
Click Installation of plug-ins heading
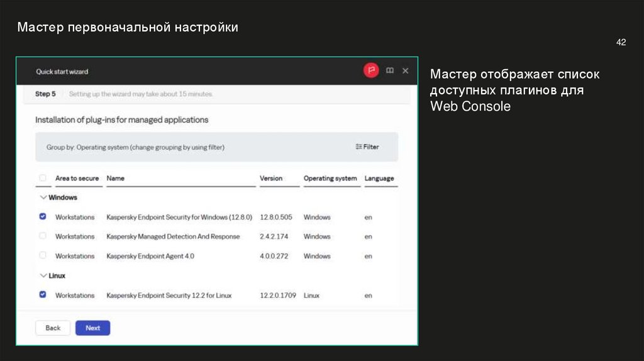121,119
